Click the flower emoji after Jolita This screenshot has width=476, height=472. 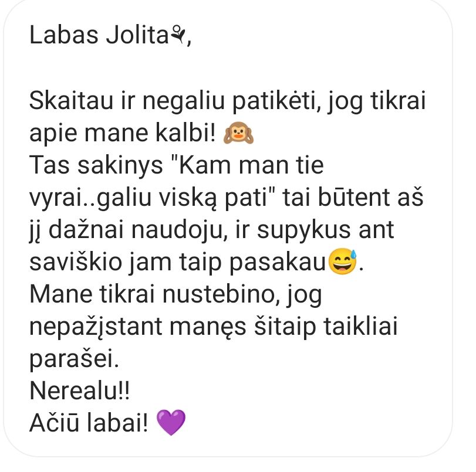(178, 35)
